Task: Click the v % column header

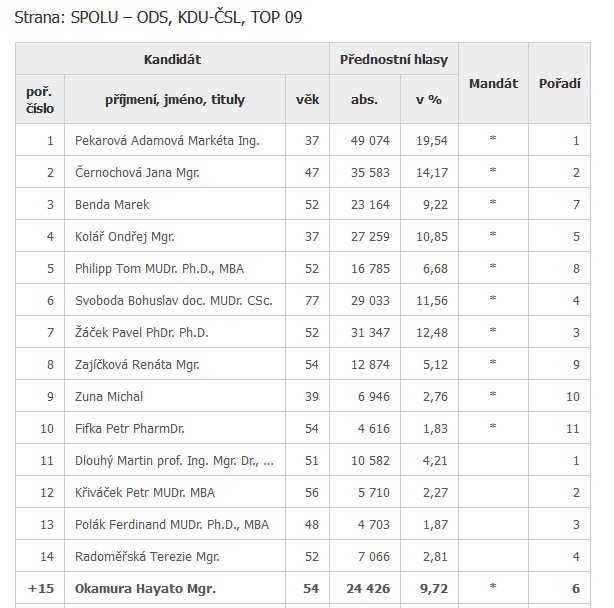Action: [x=429, y=99]
